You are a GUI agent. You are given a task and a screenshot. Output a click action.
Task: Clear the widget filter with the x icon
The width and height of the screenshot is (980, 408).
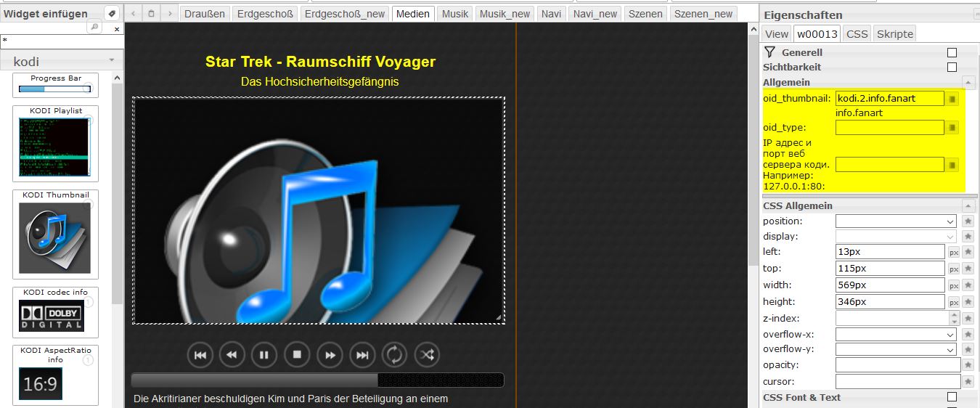117,28
